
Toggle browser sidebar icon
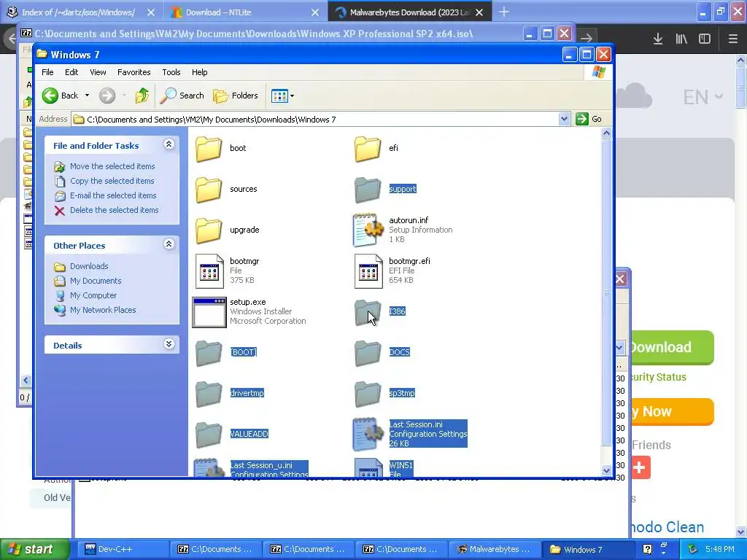pos(705,39)
